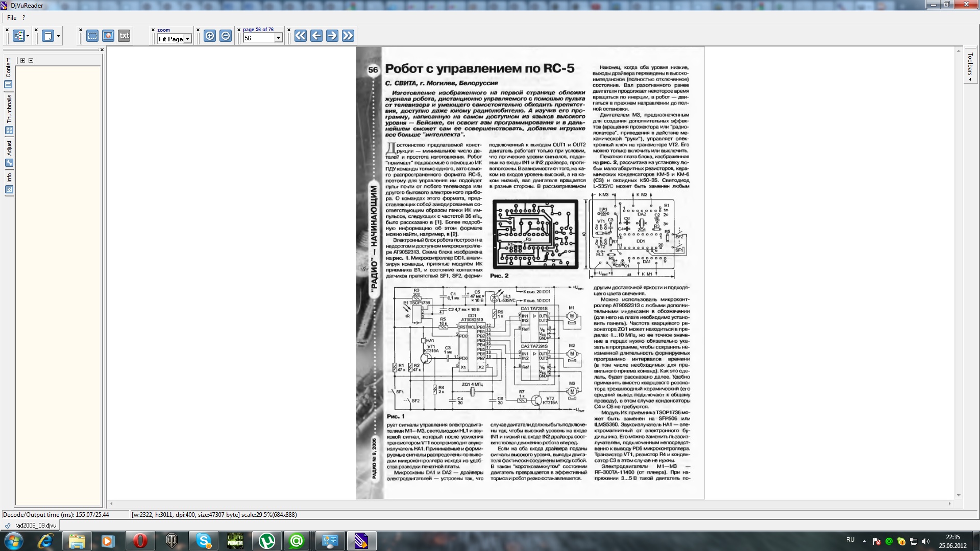Go to the previous page arrow
Viewport: 980px width, 551px height.
pyautogui.click(x=316, y=36)
